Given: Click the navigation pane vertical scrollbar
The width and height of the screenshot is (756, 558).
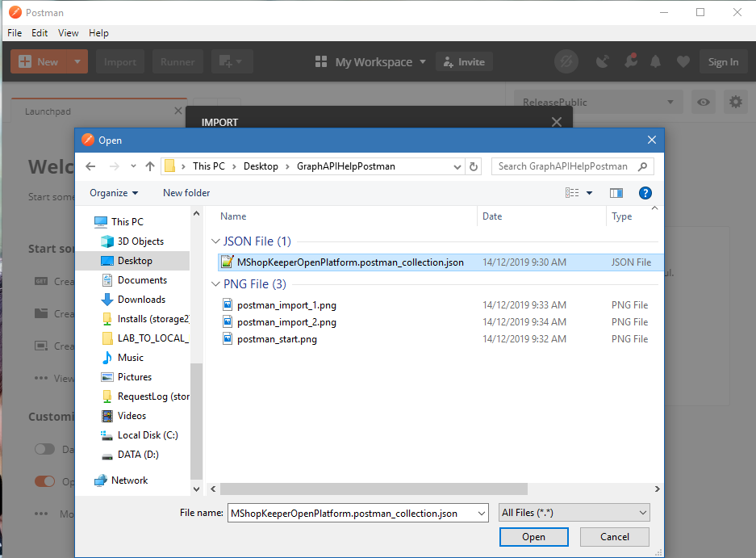Looking at the screenshot, I should pyautogui.click(x=196, y=420).
